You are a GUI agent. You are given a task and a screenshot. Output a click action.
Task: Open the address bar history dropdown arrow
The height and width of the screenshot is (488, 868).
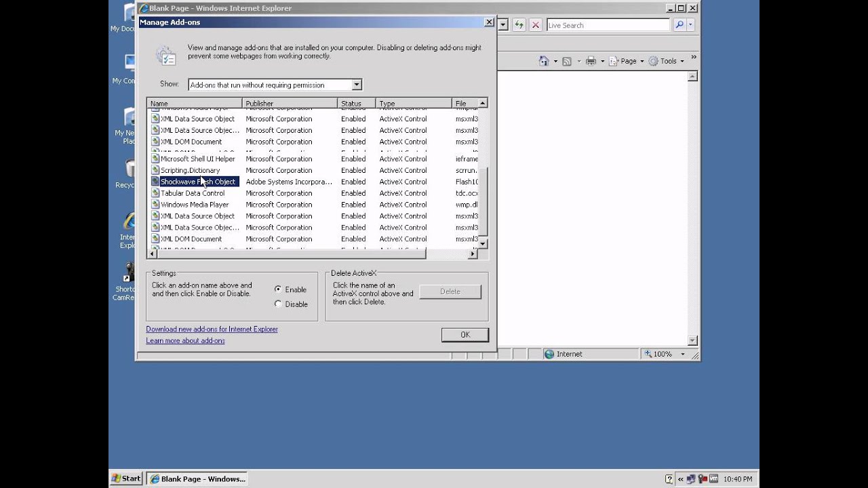[503, 25]
